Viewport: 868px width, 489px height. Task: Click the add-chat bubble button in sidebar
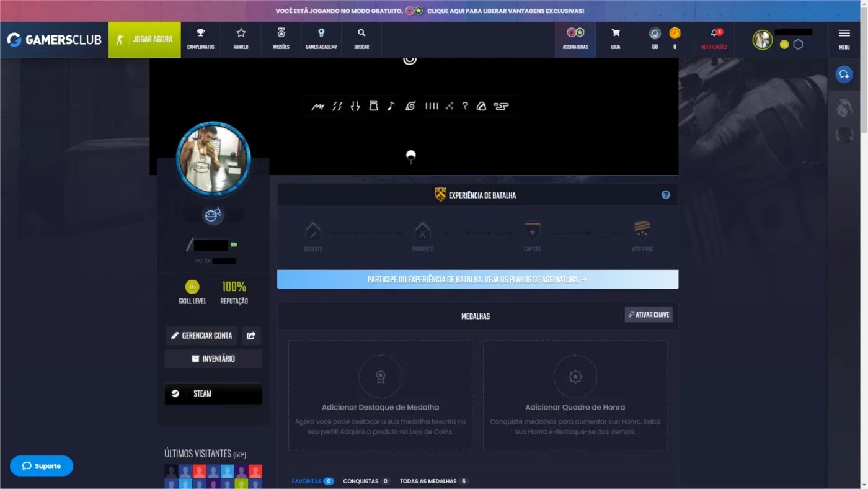pos(844,74)
